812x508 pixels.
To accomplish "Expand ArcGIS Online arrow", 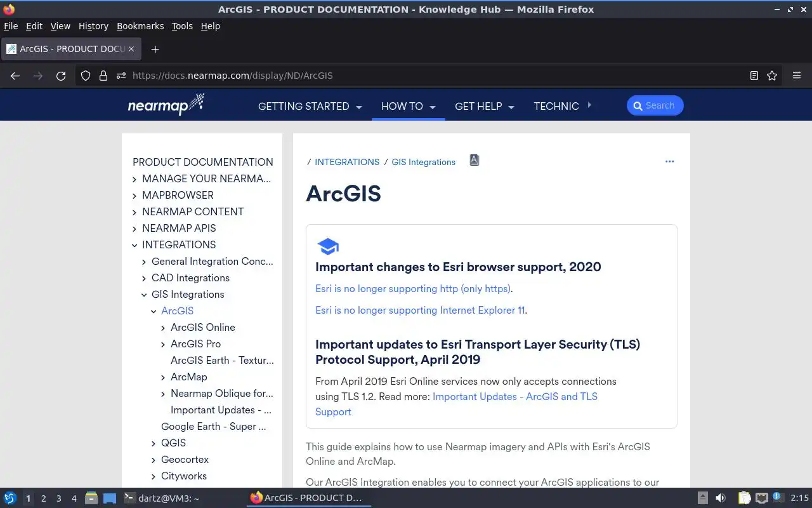I will [163, 328].
